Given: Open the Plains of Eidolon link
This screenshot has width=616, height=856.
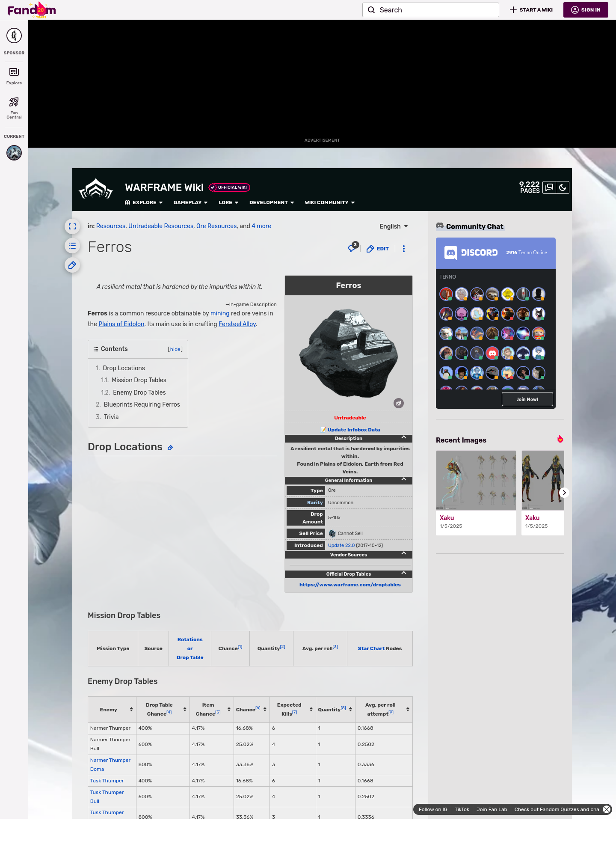Looking at the screenshot, I should (x=121, y=324).
